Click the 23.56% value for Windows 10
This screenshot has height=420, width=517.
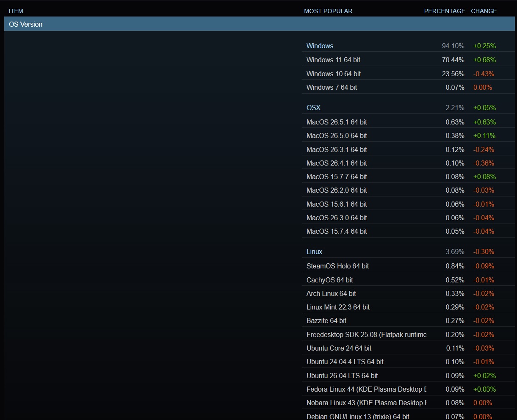pos(453,74)
